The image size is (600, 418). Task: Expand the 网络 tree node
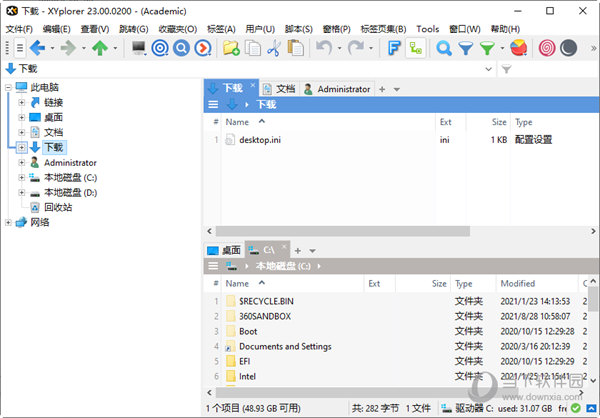click(8, 222)
